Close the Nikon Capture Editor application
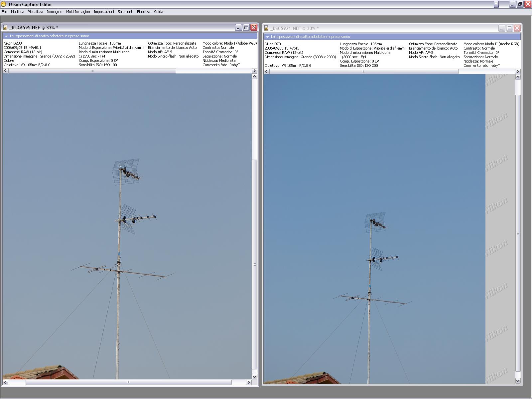 coord(528,4)
